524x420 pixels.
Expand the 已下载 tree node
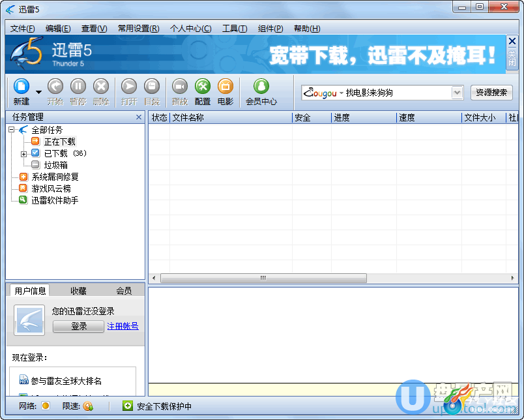tap(23, 154)
